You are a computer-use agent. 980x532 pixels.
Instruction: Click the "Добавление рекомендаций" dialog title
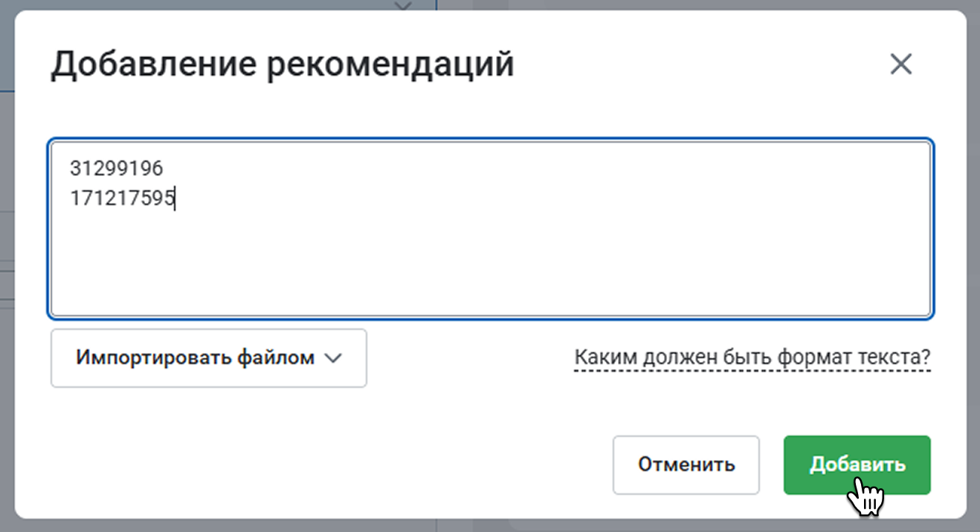pos(282,65)
